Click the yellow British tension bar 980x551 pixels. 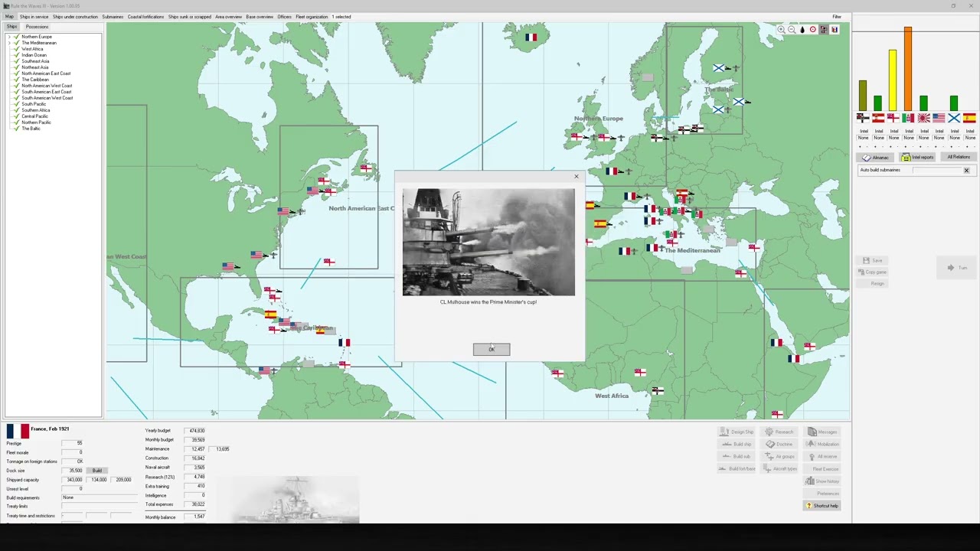click(x=893, y=80)
